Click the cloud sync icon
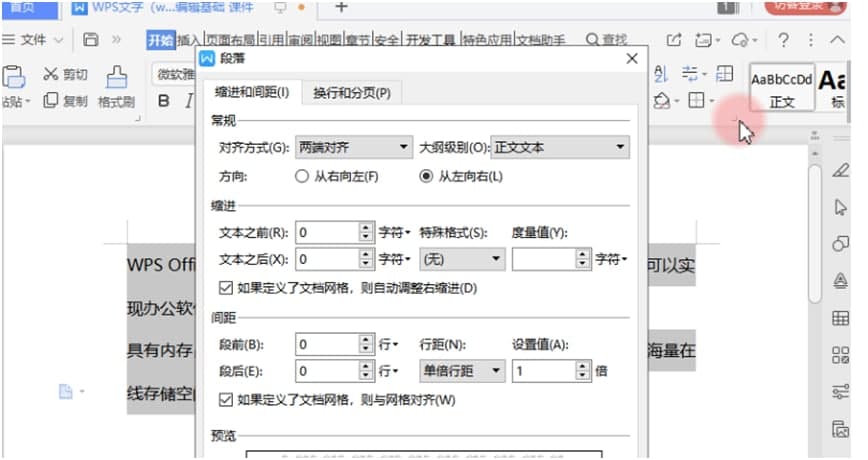Image resolution: width=868 pixels, height=460 pixels. (740, 40)
